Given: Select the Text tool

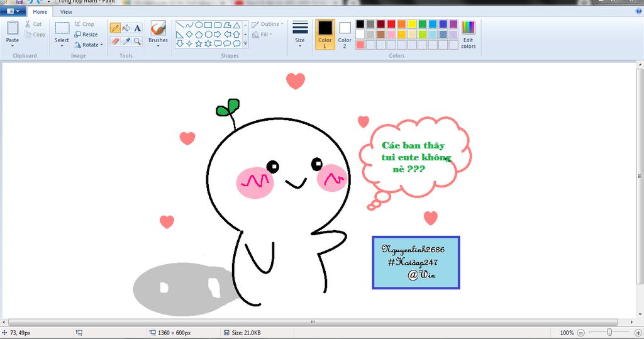Looking at the screenshot, I should (137, 28).
